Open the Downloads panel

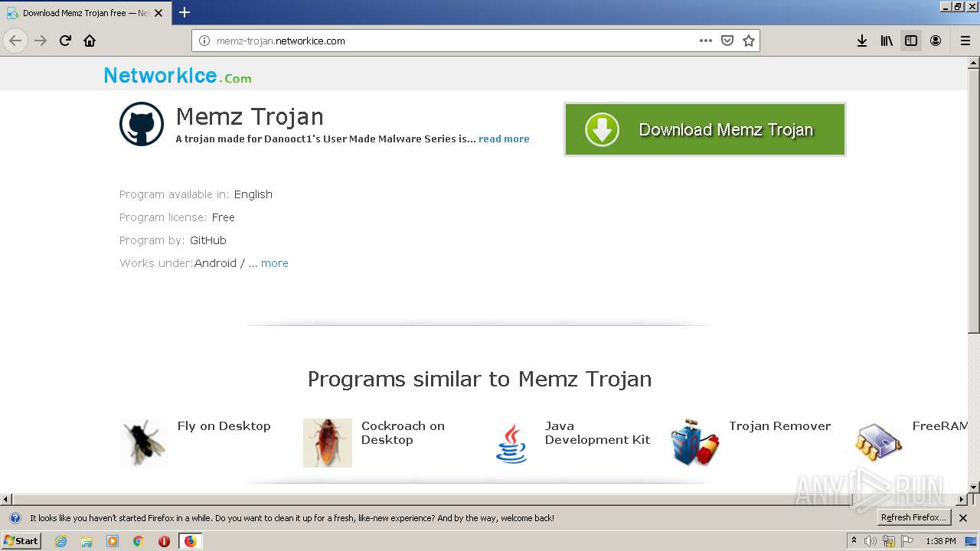[x=862, y=41]
